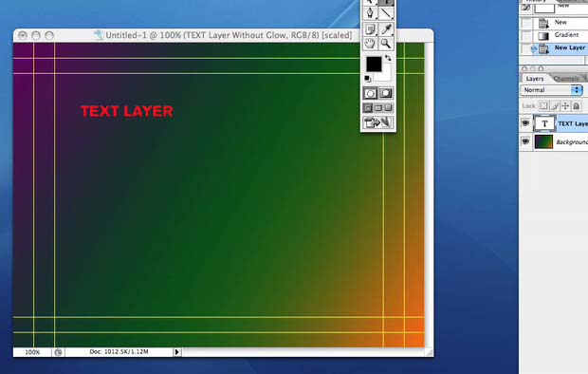Reset to default black and white colors

pos(368,79)
